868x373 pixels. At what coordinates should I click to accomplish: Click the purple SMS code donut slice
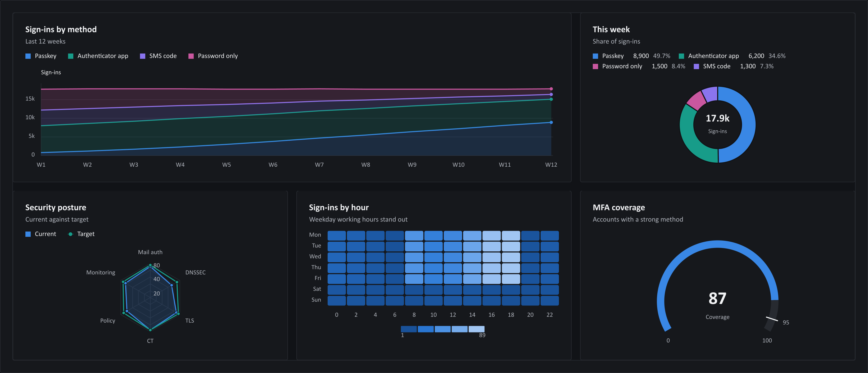coord(710,94)
